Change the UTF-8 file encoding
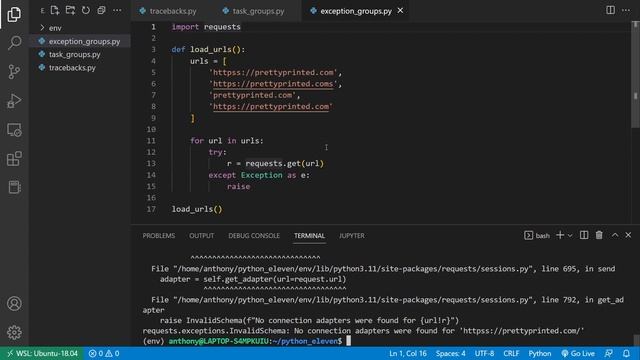Image resolution: width=640 pixels, height=360 pixels. [484, 353]
